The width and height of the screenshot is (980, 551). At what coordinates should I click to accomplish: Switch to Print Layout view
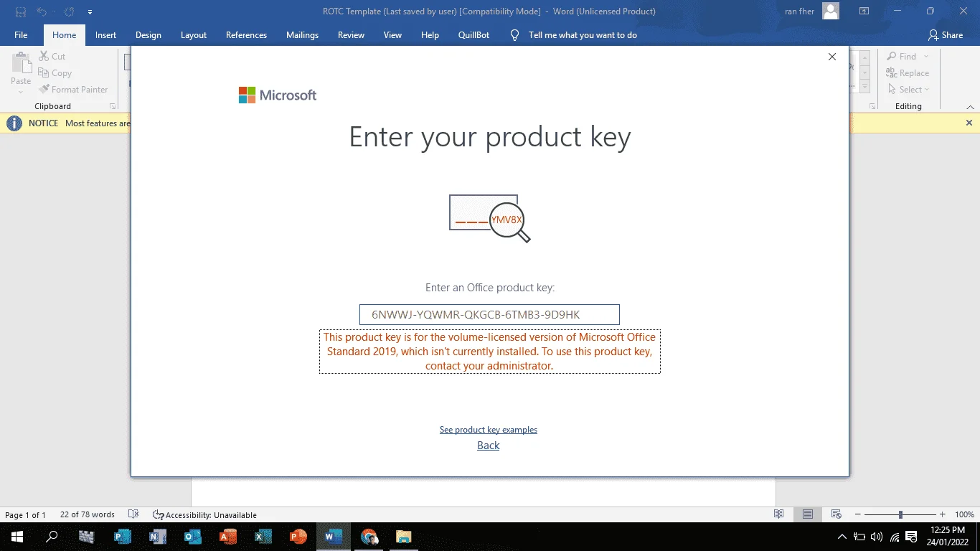808,514
